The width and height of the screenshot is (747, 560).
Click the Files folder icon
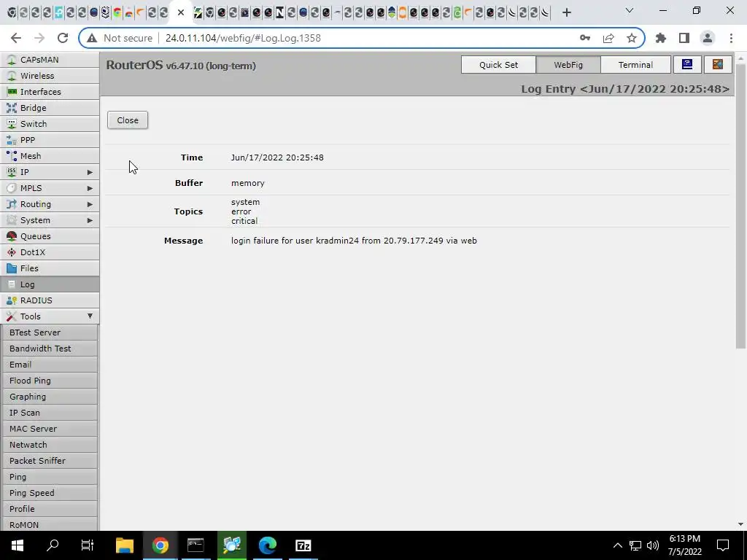[x=12, y=268]
